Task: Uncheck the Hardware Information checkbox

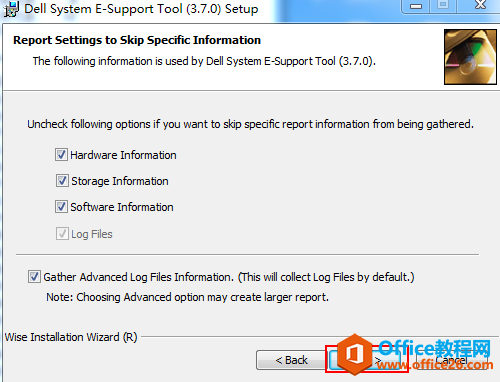Action: point(61,155)
